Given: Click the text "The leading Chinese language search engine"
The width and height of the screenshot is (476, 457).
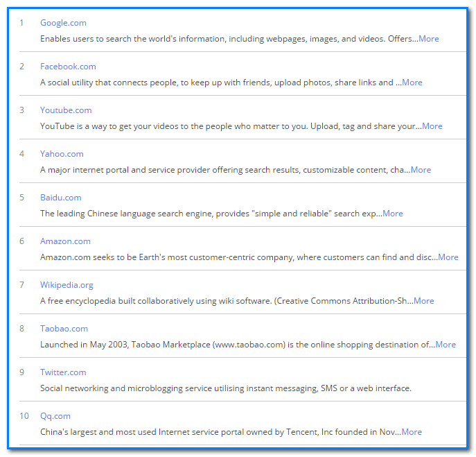Looking at the screenshot, I should point(127,214).
